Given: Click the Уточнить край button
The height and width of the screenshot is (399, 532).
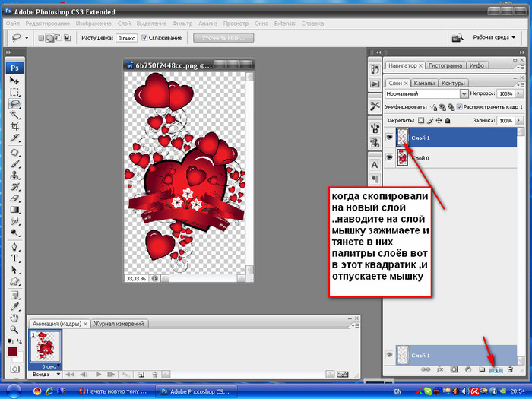Looking at the screenshot, I should [x=222, y=37].
